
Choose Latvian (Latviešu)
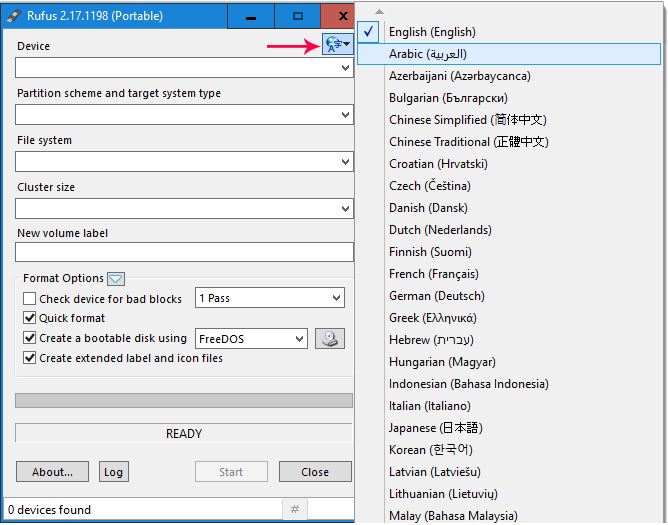click(509, 472)
